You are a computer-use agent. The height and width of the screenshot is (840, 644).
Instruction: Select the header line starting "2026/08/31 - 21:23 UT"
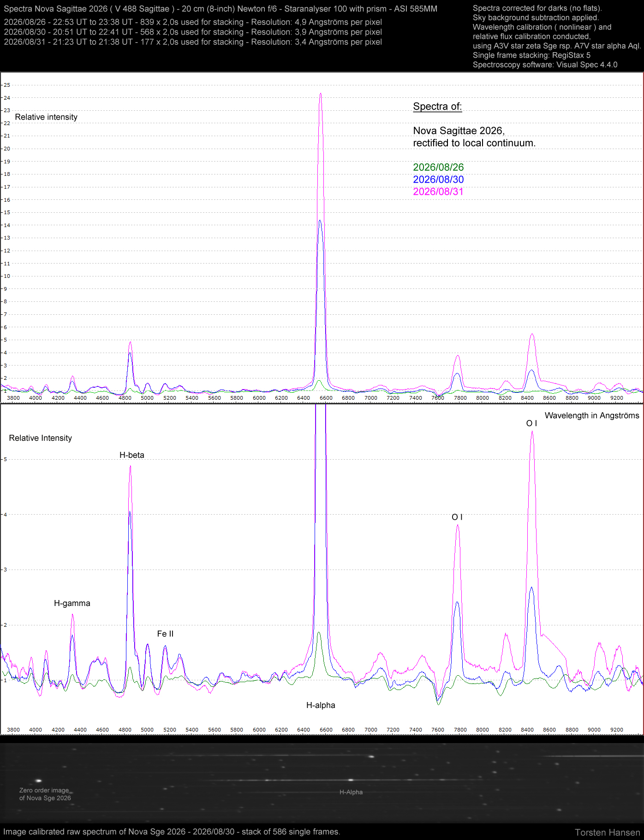tap(193, 42)
